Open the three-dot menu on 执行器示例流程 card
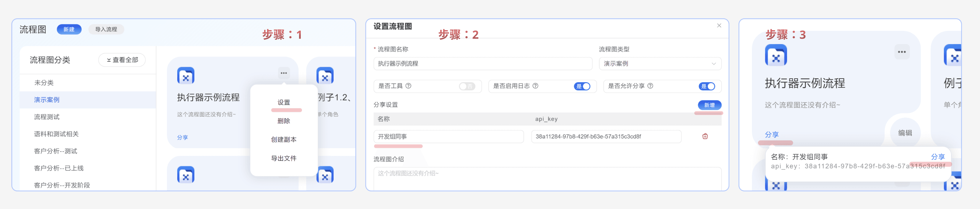 pos(283,73)
